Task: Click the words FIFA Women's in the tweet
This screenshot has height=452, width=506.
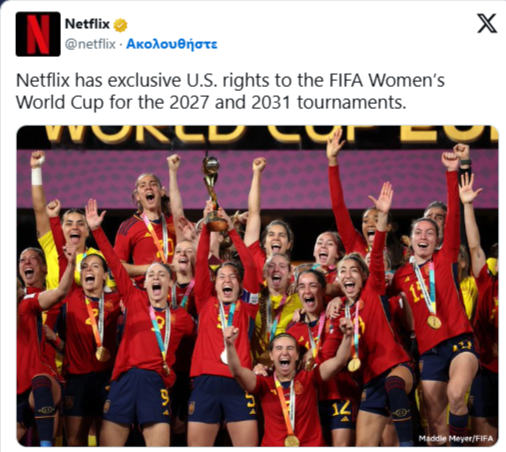Action: pyautogui.click(x=387, y=81)
